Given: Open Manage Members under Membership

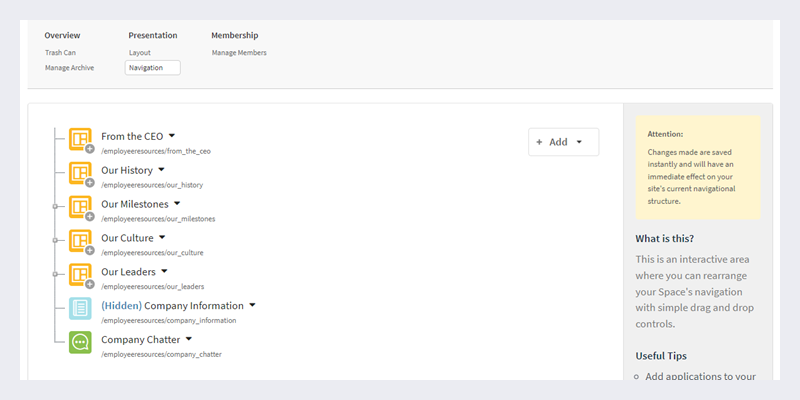Looking at the screenshot, I should click(239, 52).
